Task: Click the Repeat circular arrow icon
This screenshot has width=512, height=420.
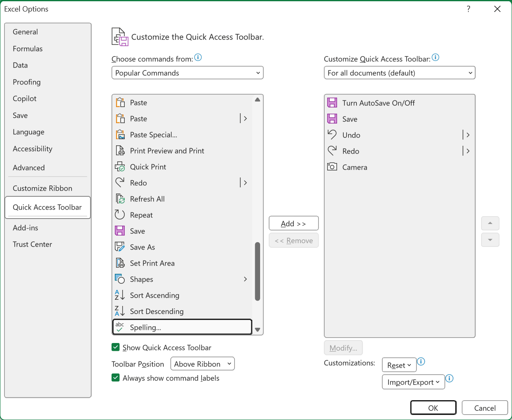Action: click(120, 215)
